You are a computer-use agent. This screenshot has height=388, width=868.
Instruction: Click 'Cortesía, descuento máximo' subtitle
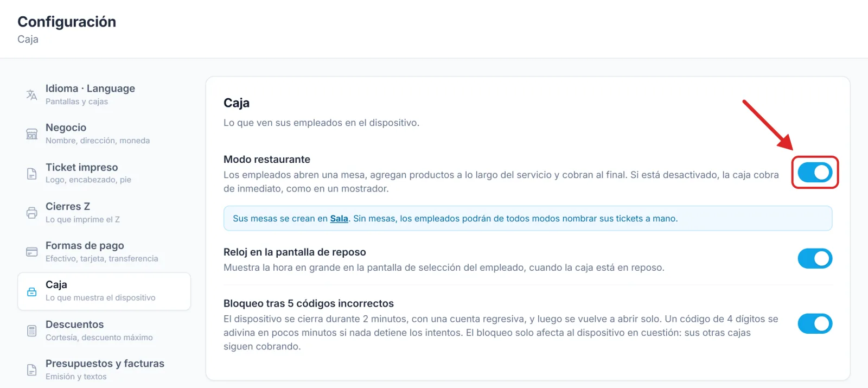click(x=99, y=338)
